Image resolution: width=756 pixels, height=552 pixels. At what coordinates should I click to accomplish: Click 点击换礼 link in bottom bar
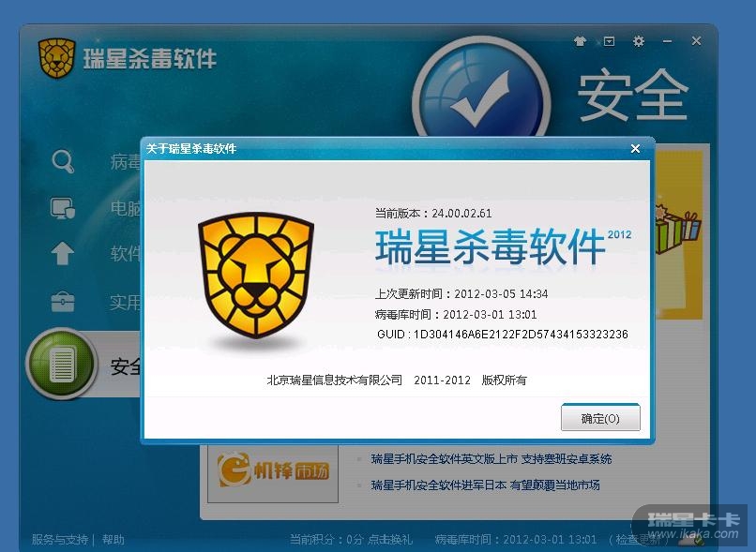(x=390, y=540)
